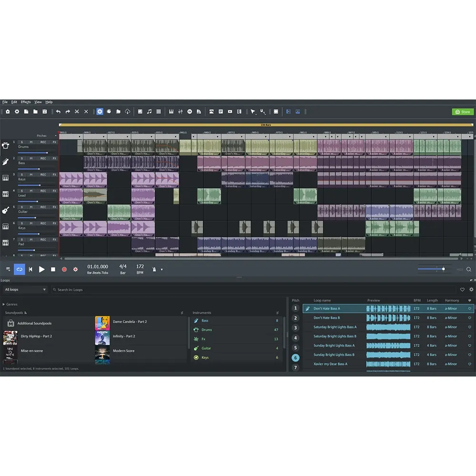476x476 pixels.
Task: Open the music note view
Action: coord(149,112)
